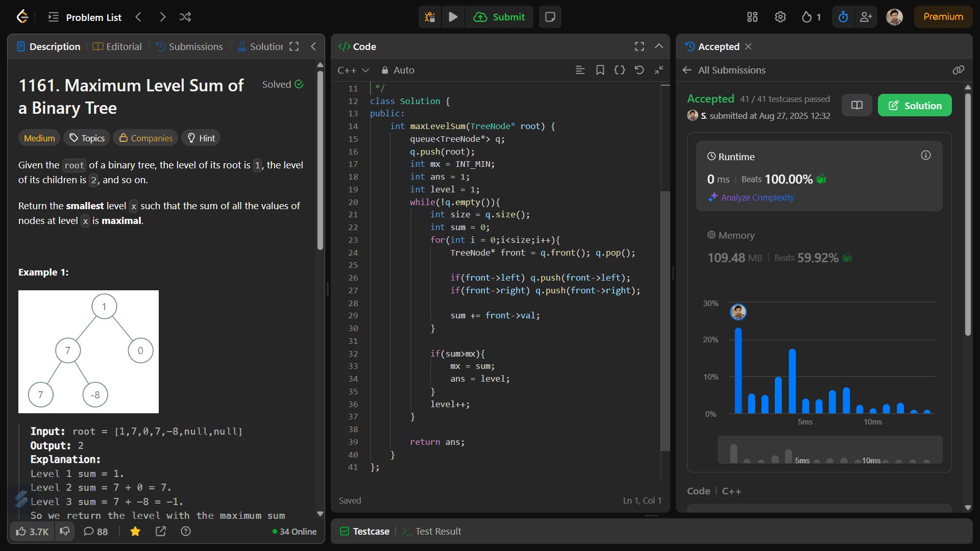Click the format code icon
Image resolution: width=980 pixels, height=551 pixels.
(x=619, y=70)
